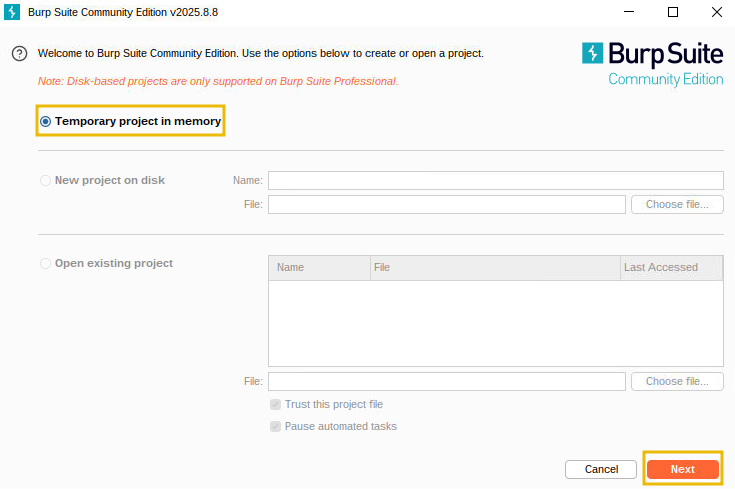Image resolution: width=735 pixels, height=489 pixels.
Task: Focus the File field under new project Name
Action: [446, 204]
